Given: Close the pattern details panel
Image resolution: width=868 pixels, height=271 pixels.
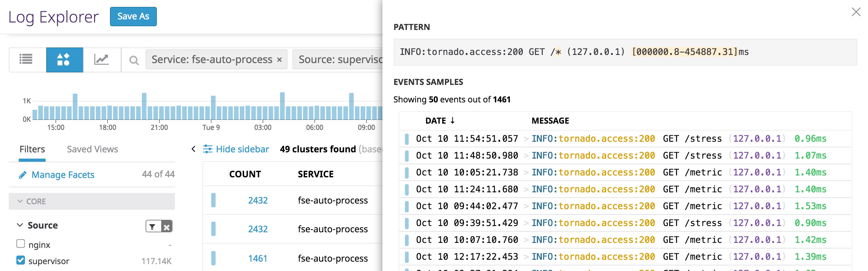Looking at the screenshot, I should (x=856, y=12).
